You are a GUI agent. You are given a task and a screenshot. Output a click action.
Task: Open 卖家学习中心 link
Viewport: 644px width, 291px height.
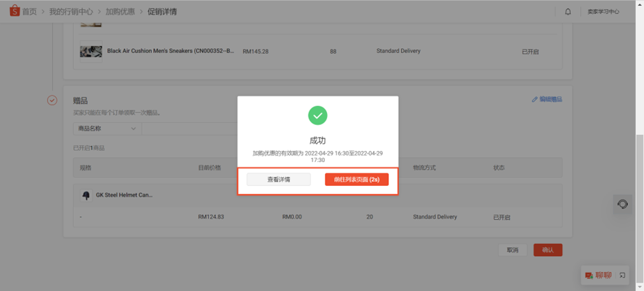603,11
